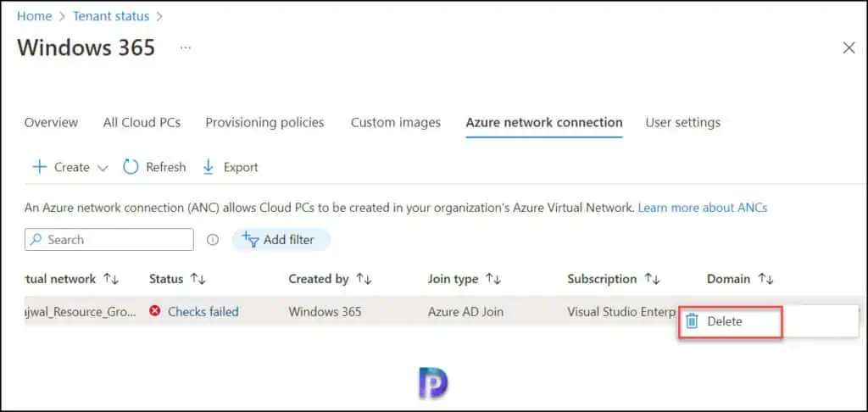Screen dimensions: 868x412
Task: Open the ellipsis menu beside Windows 365
Action: [186, 48]
